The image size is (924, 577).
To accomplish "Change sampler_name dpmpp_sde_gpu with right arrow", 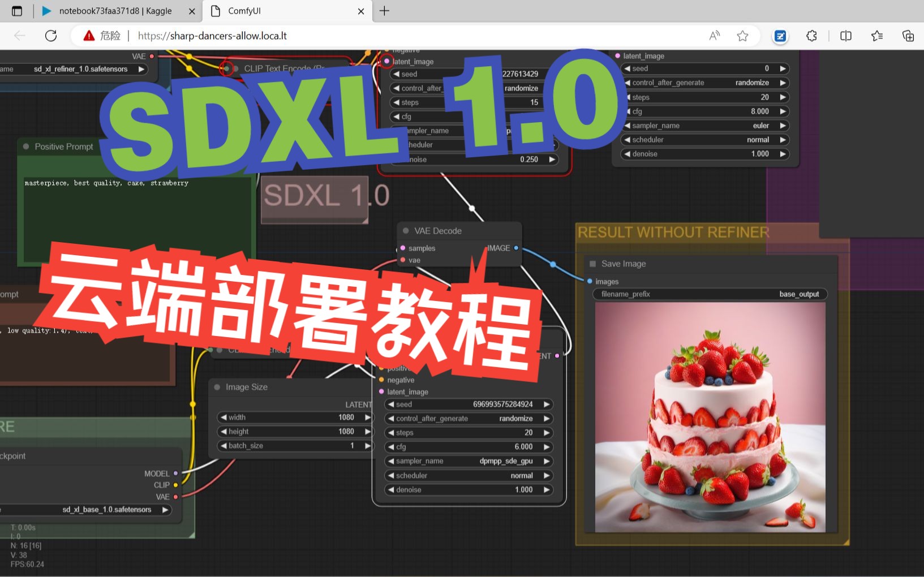I will pyautogui.click(x=547, y=461).
